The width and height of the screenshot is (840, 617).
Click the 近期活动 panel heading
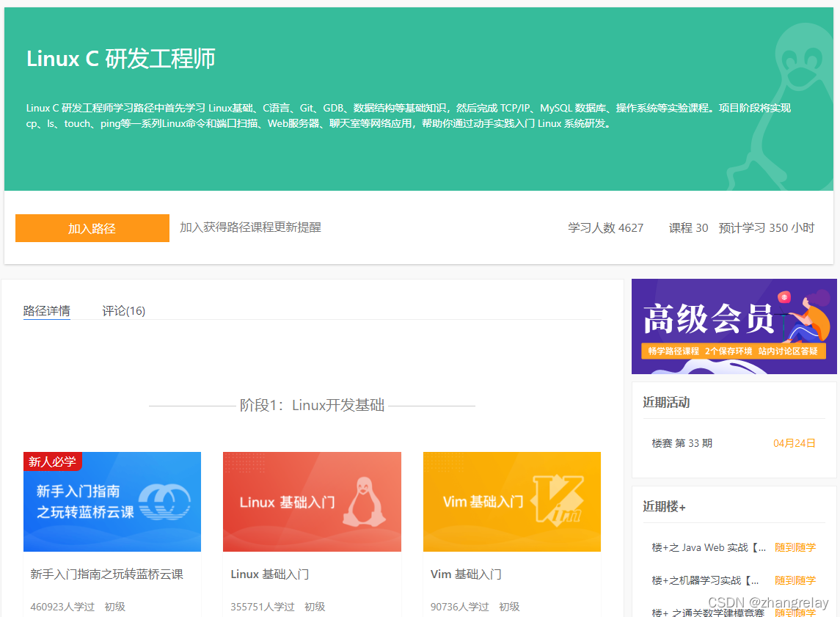tap(666, 402)
